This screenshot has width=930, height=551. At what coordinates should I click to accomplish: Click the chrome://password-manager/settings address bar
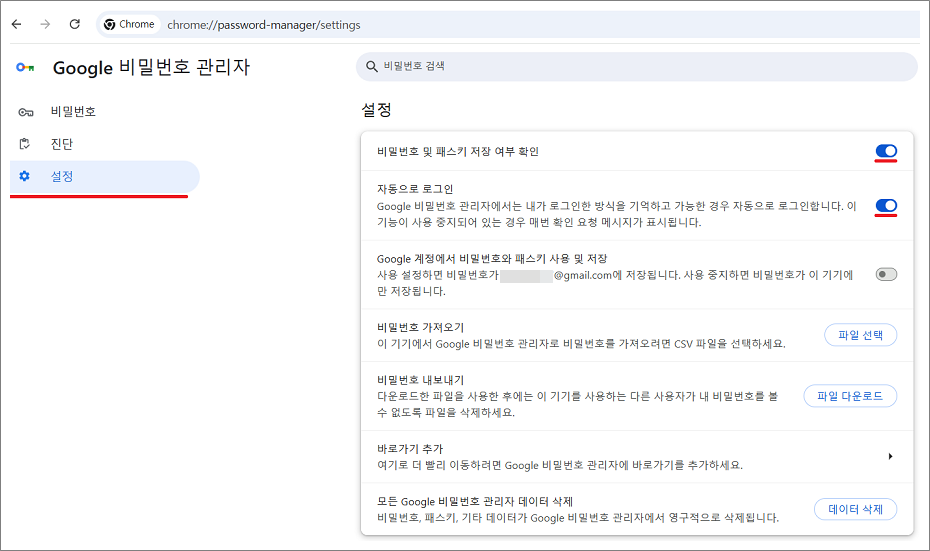point(508,24)
